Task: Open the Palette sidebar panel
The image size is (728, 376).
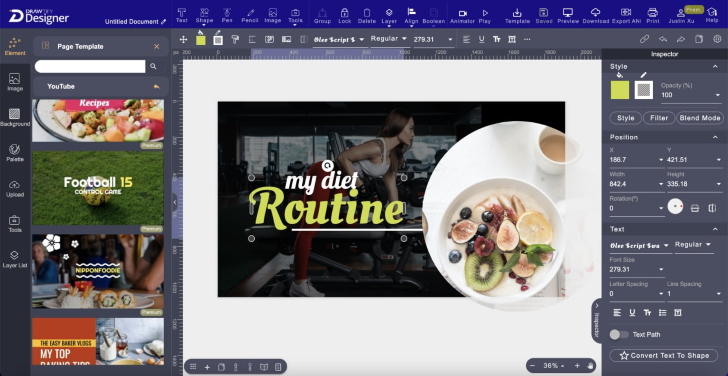Action: (x=14, y=153)
